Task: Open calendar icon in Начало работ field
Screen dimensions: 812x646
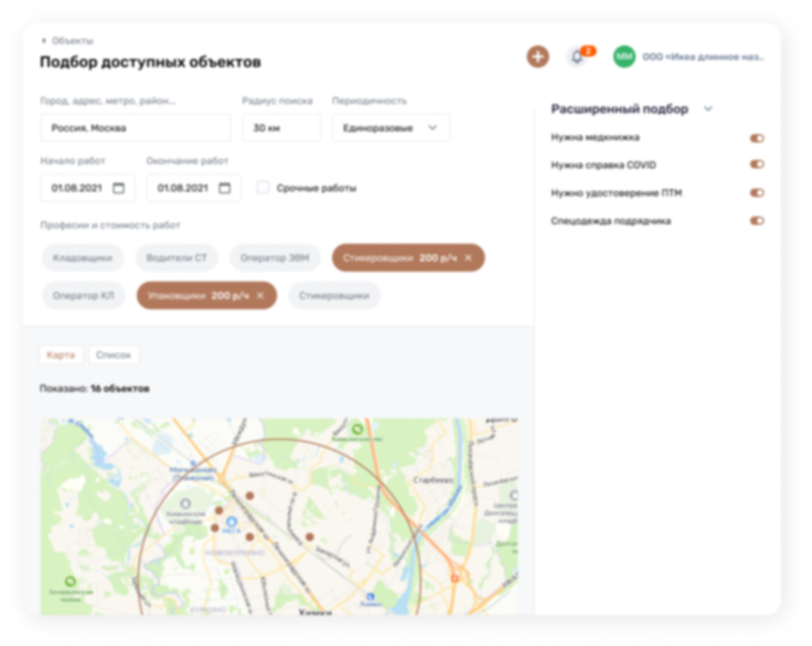Action: click(118, 188)
